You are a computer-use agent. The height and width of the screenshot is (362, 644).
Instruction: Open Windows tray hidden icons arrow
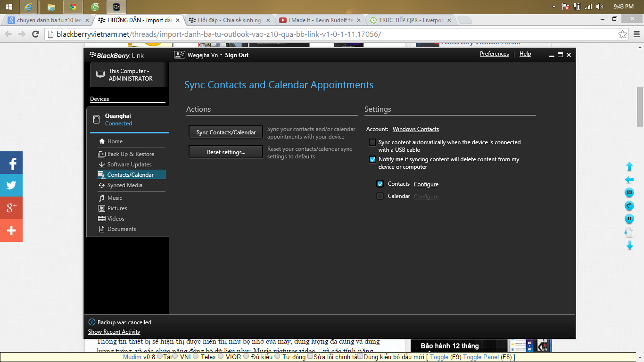554,7
